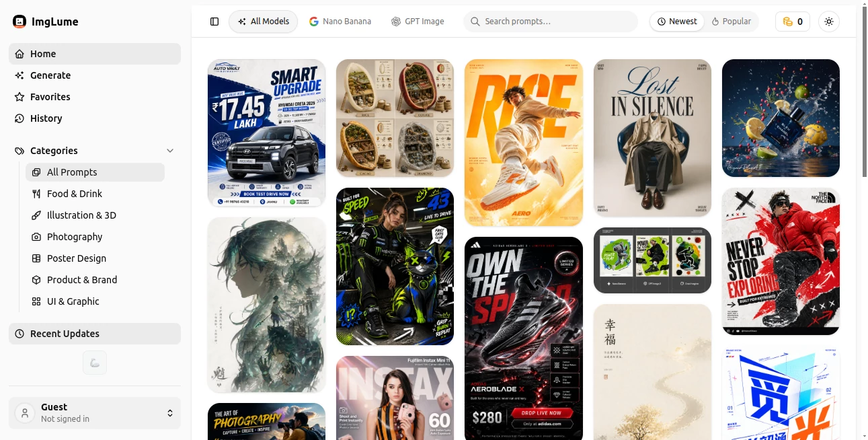Viewport: 868px width, 440px height.
Task: Click the Recent Updates clock icon
Action: pyautogui.click(x=19, y=334)
